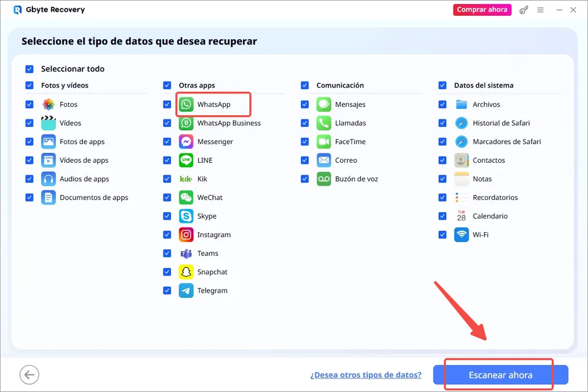This screenshot has height=392, width=588.
Task: Click the Contactos icon
Action: pos(461,160)
